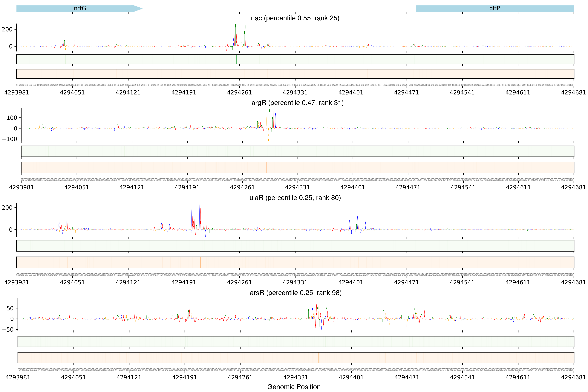This screenshot has width=588, height=392.
Task: Click the arsR track title text
Action: coord(295,293)
